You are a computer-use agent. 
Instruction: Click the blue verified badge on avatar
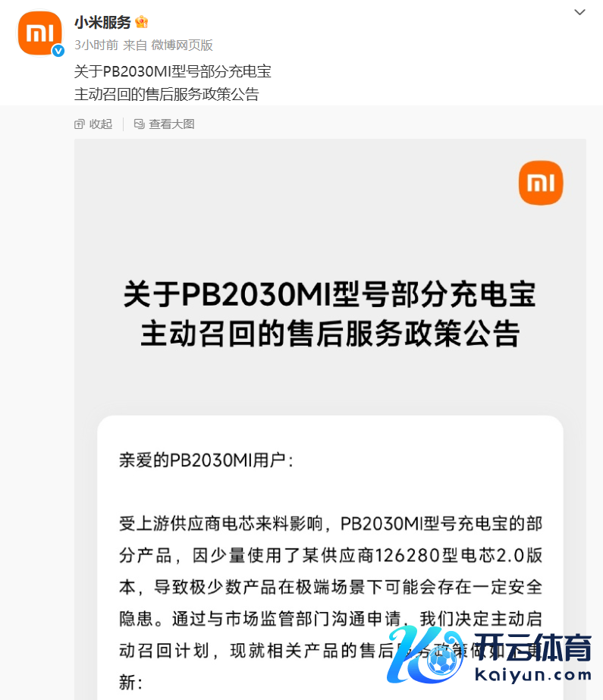[58, 52]
